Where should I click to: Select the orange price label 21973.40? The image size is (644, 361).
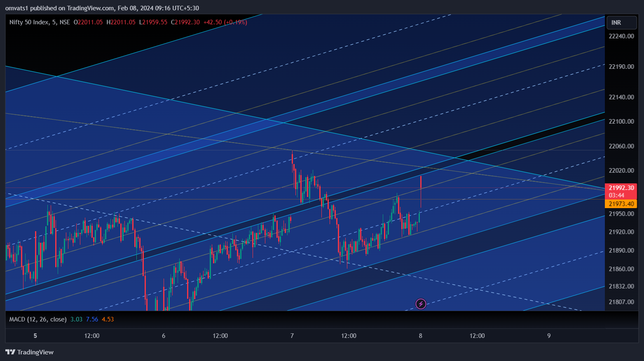coord(621,204)
